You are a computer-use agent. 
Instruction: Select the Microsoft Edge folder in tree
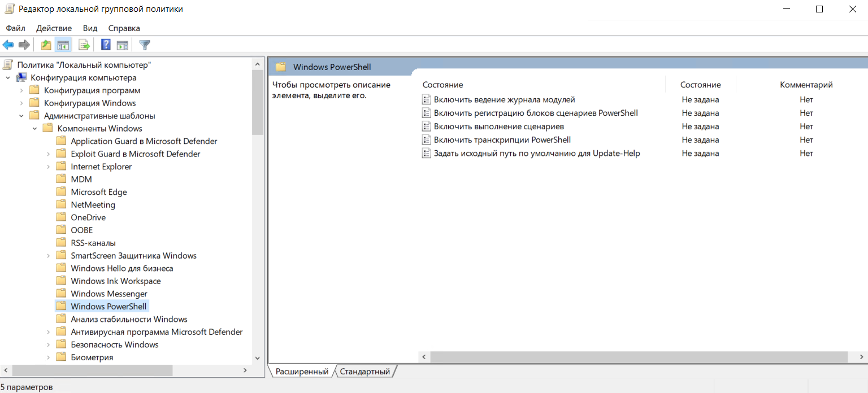[x=98, y=192]
